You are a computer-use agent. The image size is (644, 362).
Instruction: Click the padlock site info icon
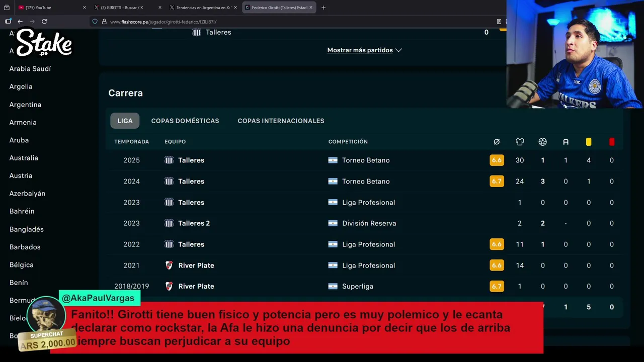(104, 22)
